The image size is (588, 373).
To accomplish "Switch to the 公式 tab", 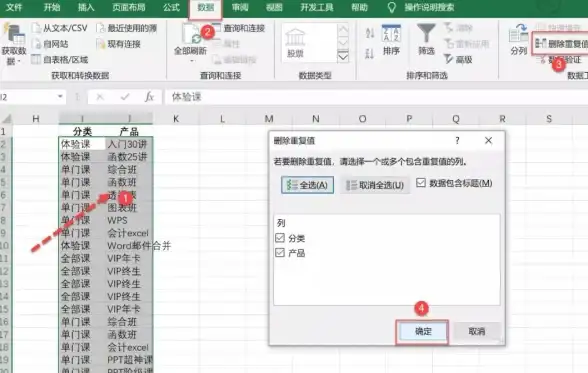I will pos(171,7).
